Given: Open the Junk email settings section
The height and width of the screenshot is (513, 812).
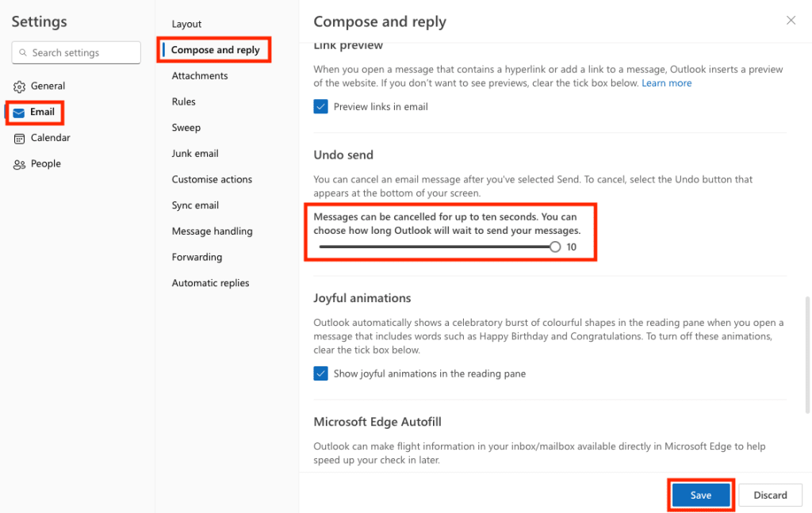Looking at the screenshot, I should pyautogui.click(x=194, y=153).
